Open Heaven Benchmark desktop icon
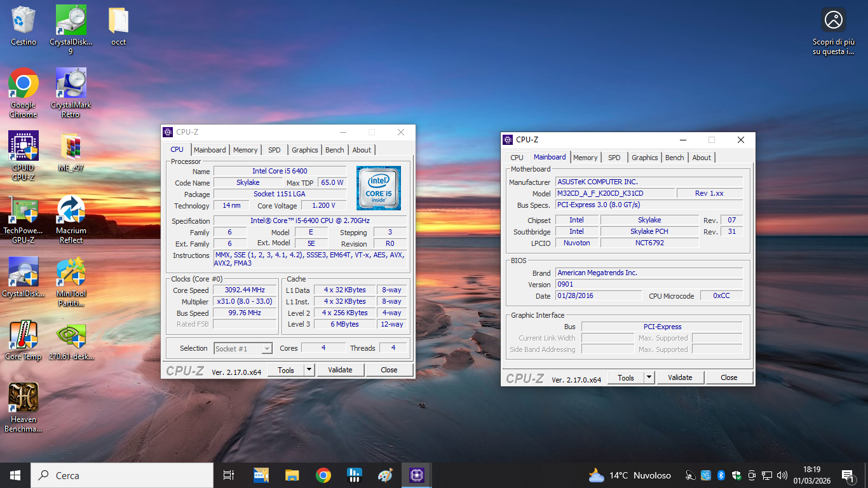The width and height of the screenshot is (868, 488). point(24,407)
